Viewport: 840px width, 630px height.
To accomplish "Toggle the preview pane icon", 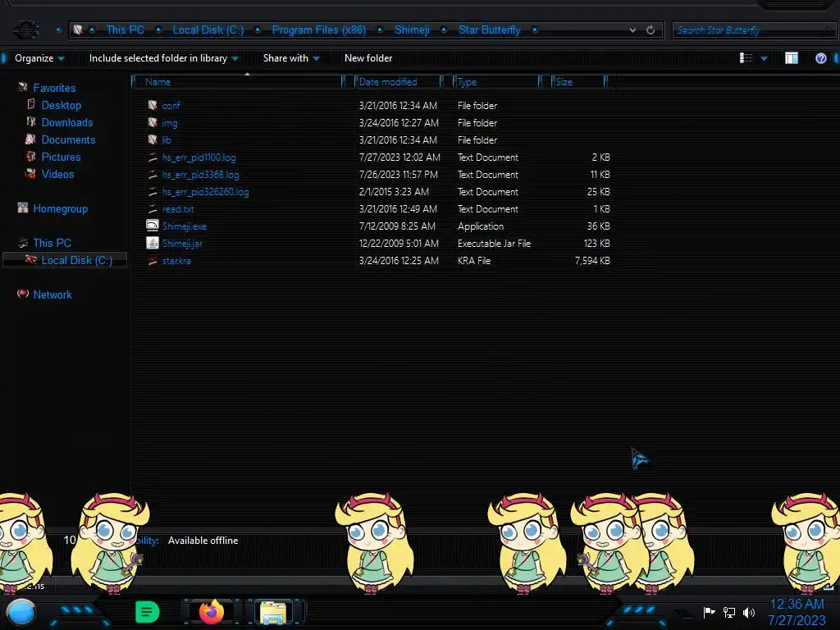I will pyautogui.click(x=792, y=58).
